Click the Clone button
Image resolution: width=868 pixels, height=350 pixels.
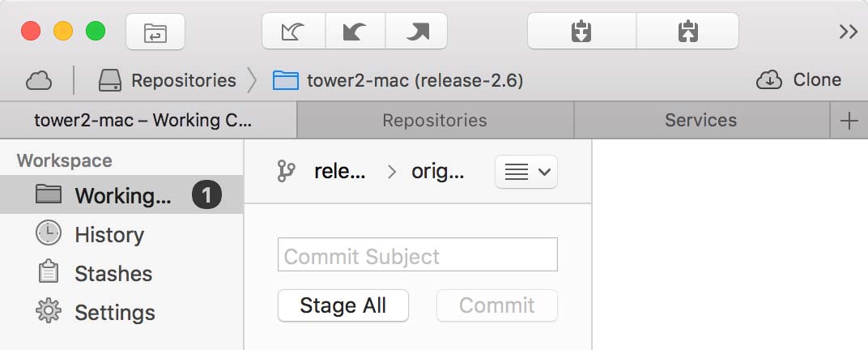pos(799,79)
